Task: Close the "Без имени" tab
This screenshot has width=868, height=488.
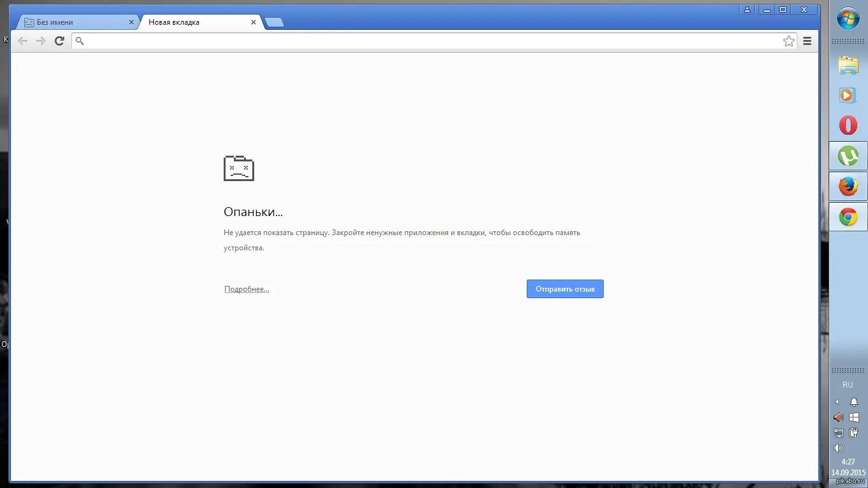Action: click(132, 22)
